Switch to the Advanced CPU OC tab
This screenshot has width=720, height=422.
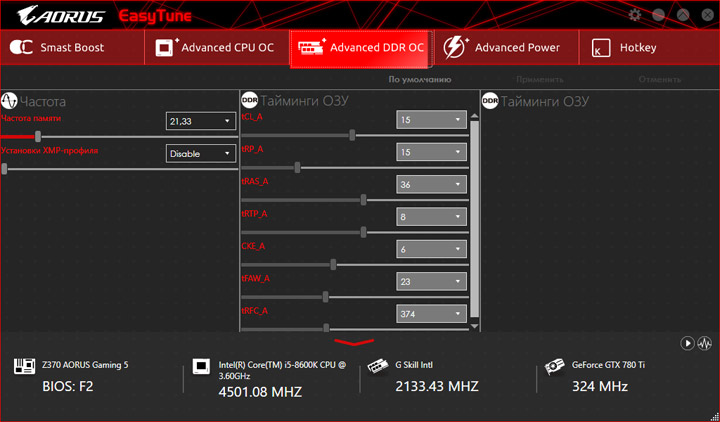(x=217, y=48)
